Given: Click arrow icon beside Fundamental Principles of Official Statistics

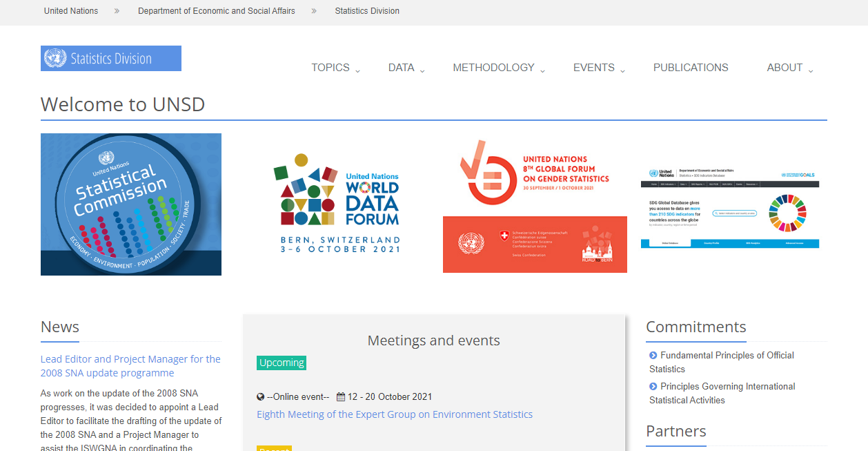Looking at the screenshot, I should pos(653,355).
